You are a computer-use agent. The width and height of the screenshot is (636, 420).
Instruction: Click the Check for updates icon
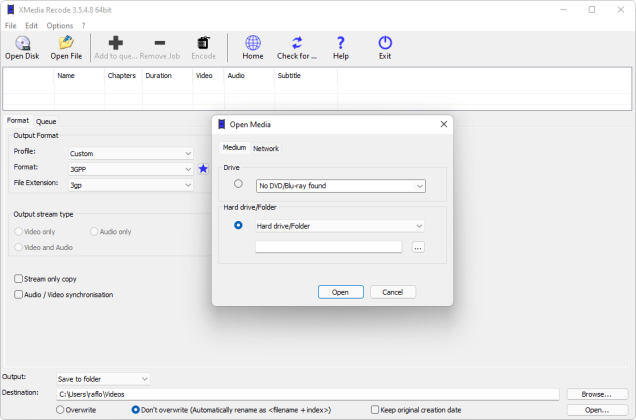click(x=297, y=43)
